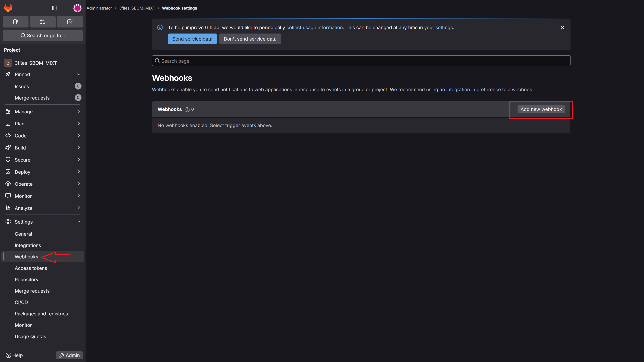The width and height of the screenshot is (644, 362).
Task: Open the create new plus icon
Action: (66, 8)
